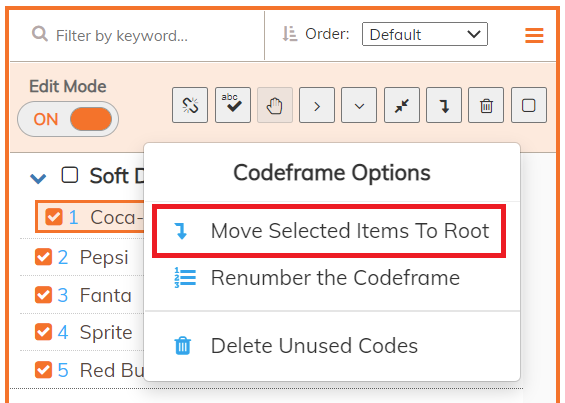Choose Move Selected Items To Root
This screenshot has width=565, height=403.
(x=329, y=231)
